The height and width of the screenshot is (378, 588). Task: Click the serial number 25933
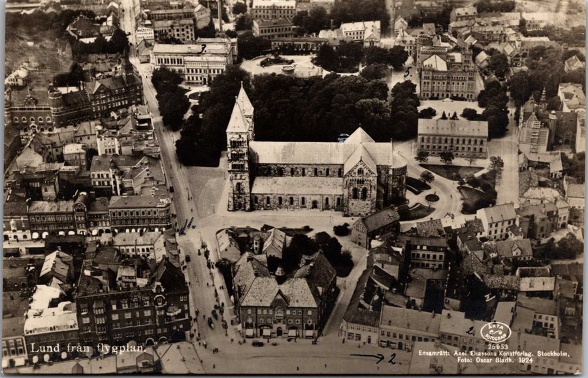(498, 347)
